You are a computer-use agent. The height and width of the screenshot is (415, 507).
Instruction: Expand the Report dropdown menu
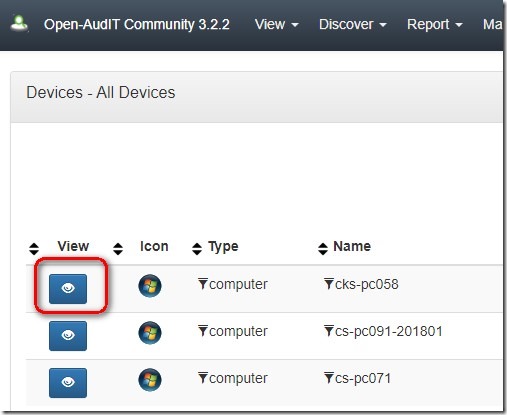coord(435,24)
